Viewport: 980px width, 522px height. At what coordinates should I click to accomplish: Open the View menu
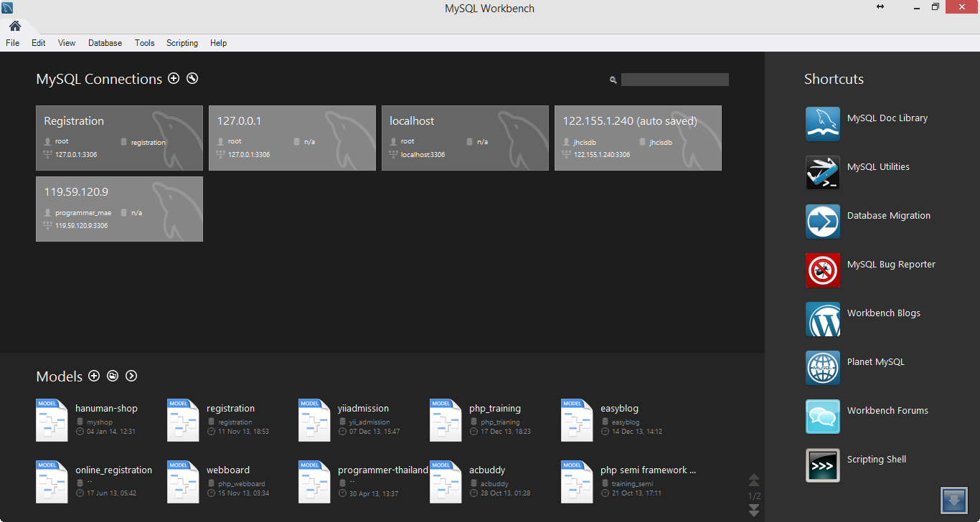click(67, 43)
